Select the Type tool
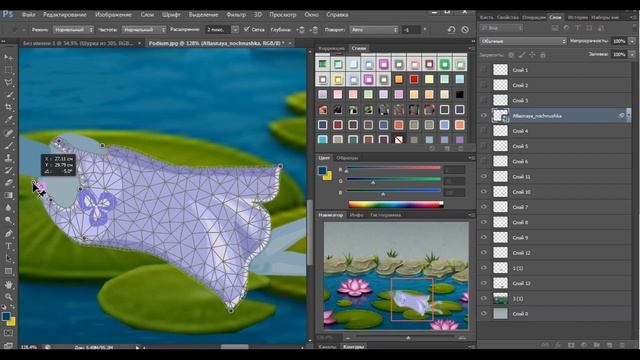The image size is (640, 360). pos(8,246)
